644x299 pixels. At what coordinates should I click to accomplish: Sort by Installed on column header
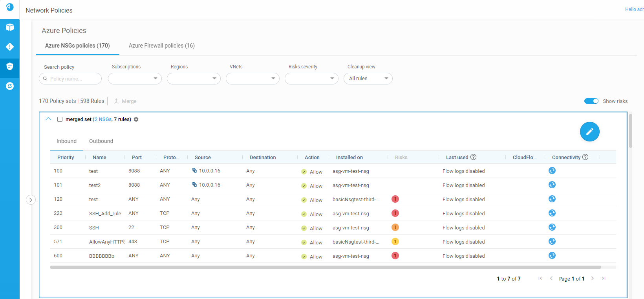pos(349,158)
